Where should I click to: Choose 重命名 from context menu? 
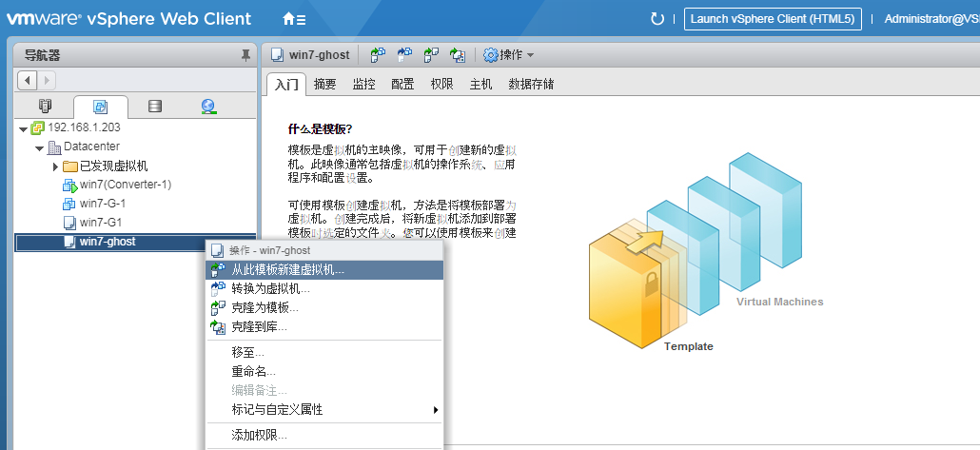coord(324,372)
